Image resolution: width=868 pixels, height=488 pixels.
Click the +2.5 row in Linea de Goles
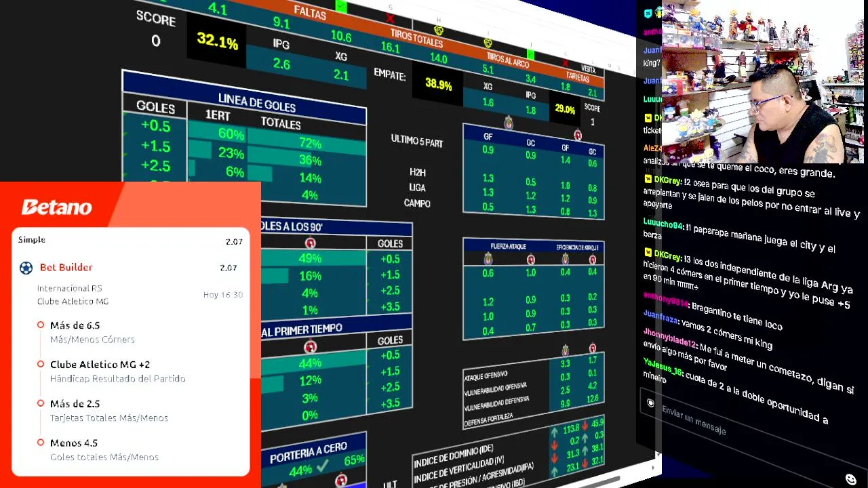coord(155,165)
